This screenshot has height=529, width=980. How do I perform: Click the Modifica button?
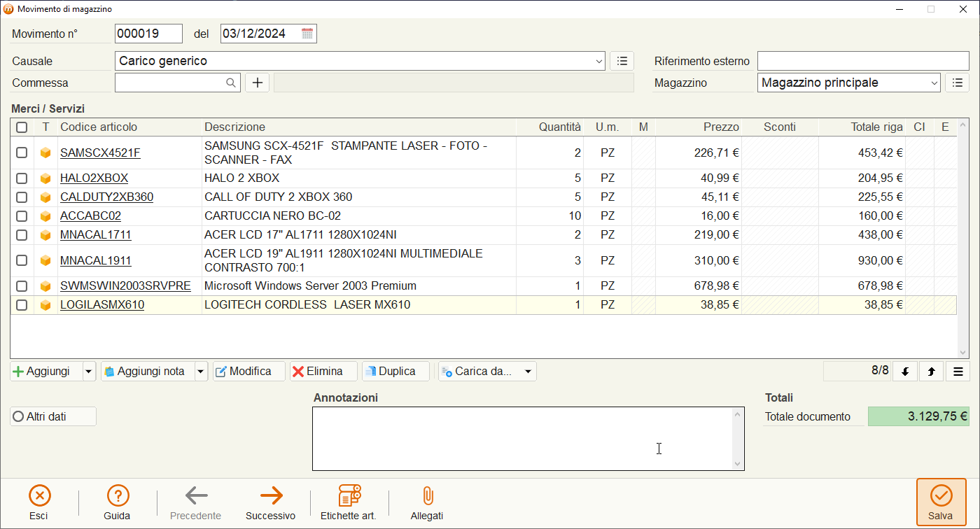(249, 372)
